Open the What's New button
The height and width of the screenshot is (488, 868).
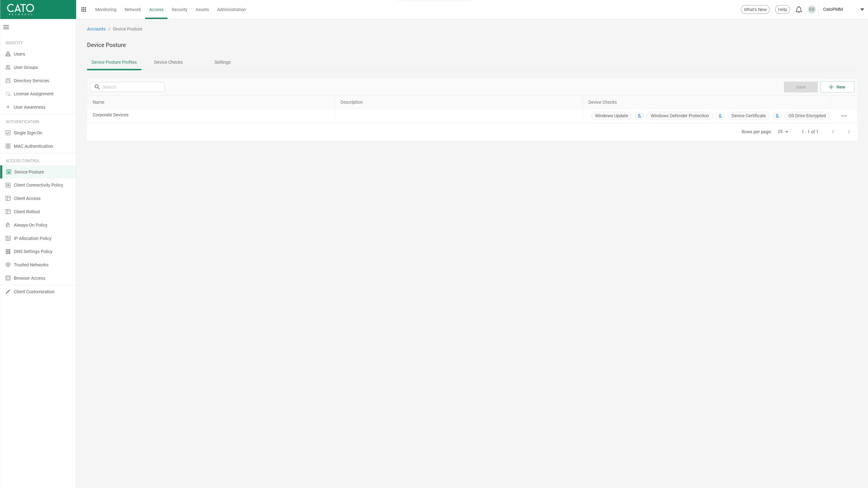pyautogui.click(x=755, y=9)
